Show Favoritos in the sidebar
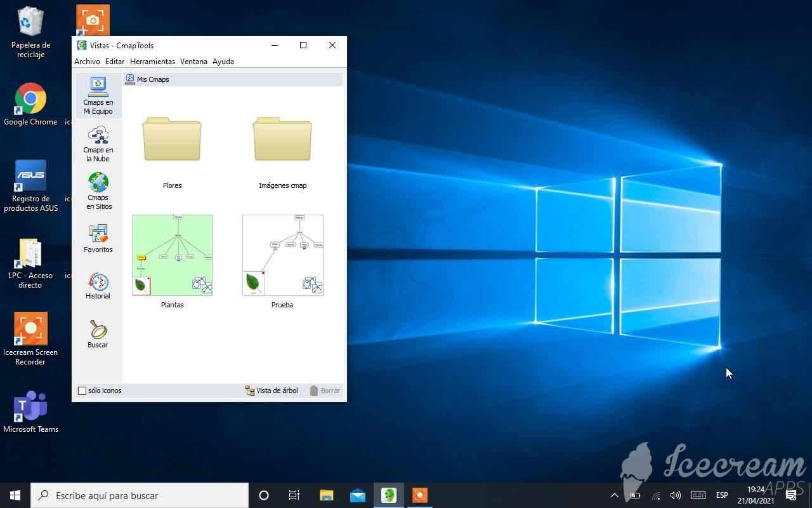The image size is (812, 508). (x=98, y=239)
